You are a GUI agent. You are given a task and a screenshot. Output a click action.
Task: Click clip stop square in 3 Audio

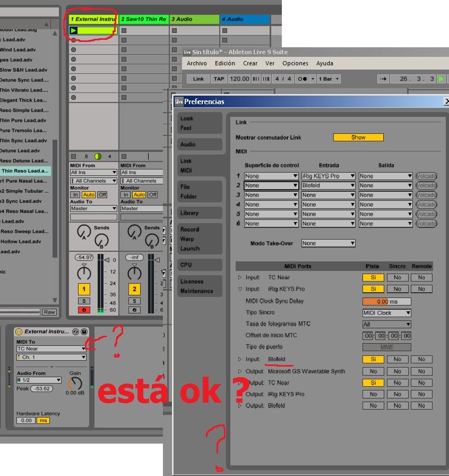[174, 30]
